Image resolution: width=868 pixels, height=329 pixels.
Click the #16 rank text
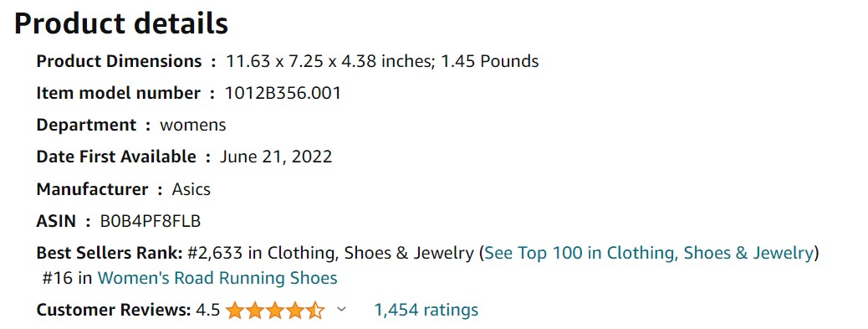pos(58,277)
